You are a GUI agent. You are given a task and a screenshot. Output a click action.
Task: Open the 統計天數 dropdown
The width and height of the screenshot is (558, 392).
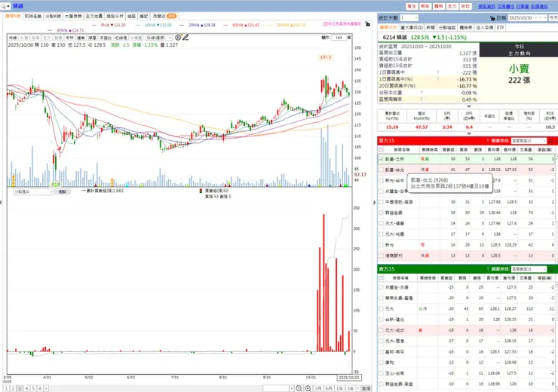[x=409, y=18]
